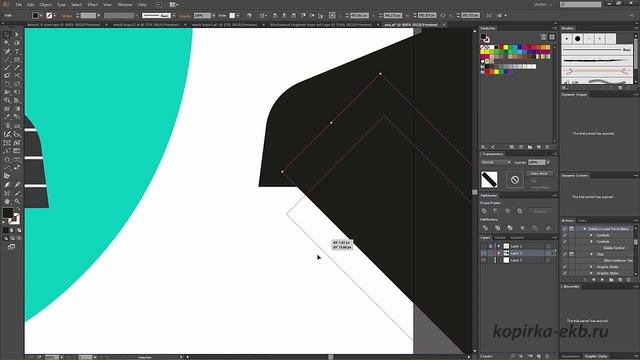Viewport: 640px width, 360px height.
Task: Select the Line Segment tool
Action: (x=7, y=60)
